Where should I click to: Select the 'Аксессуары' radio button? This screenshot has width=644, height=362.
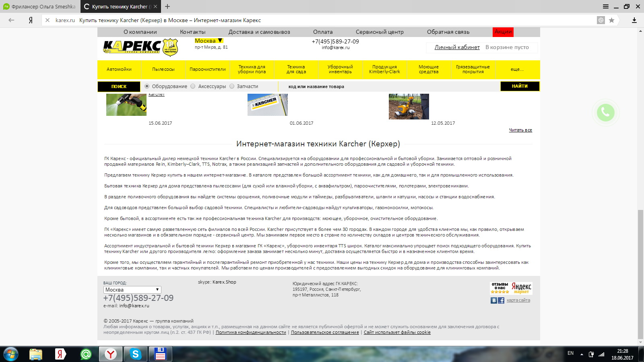(x=193, y=86)
